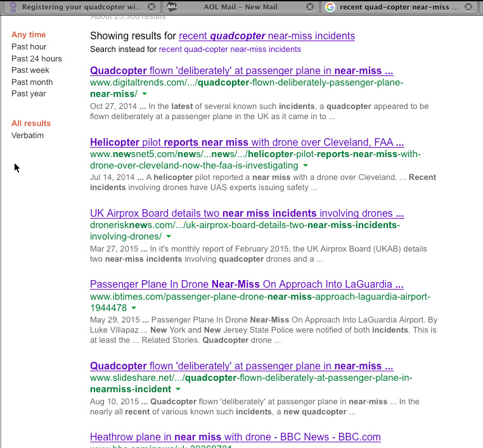
Task: Close the Registering your quadcopter tab
Action: click(x=151, y=7)
